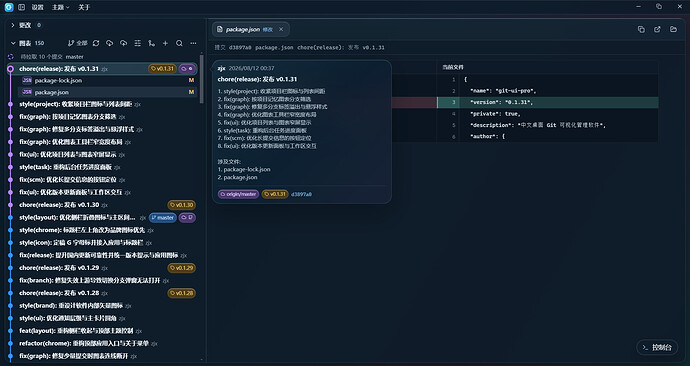Click commit hash d3897a0 in popup
Viewport: 690px width, 366px height.
(x=301, y=194)
